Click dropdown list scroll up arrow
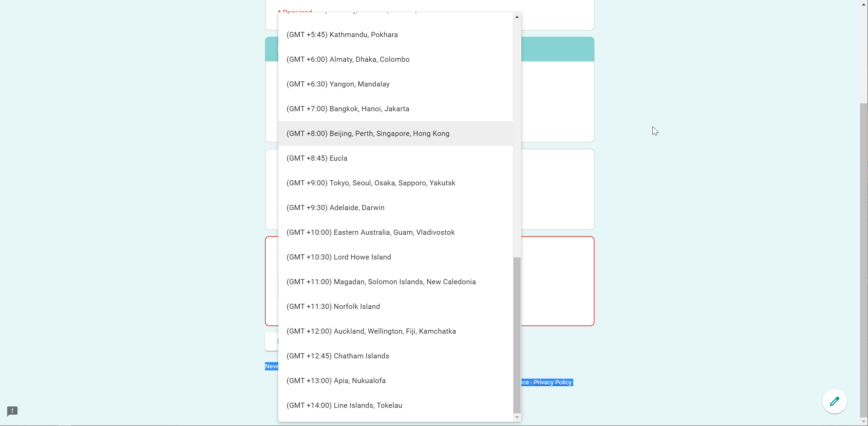The width and height of the screenshot is (868, 426). click(517, 17)
